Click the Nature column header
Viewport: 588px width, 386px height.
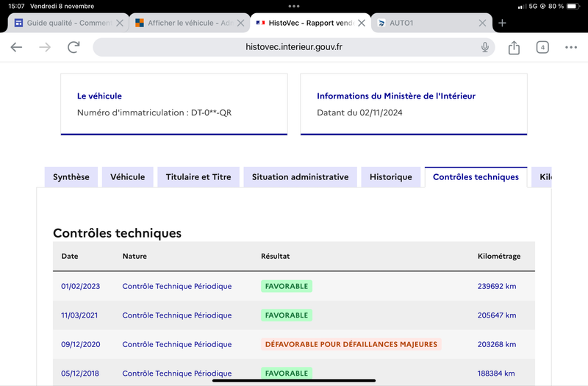tap(135, 256)
